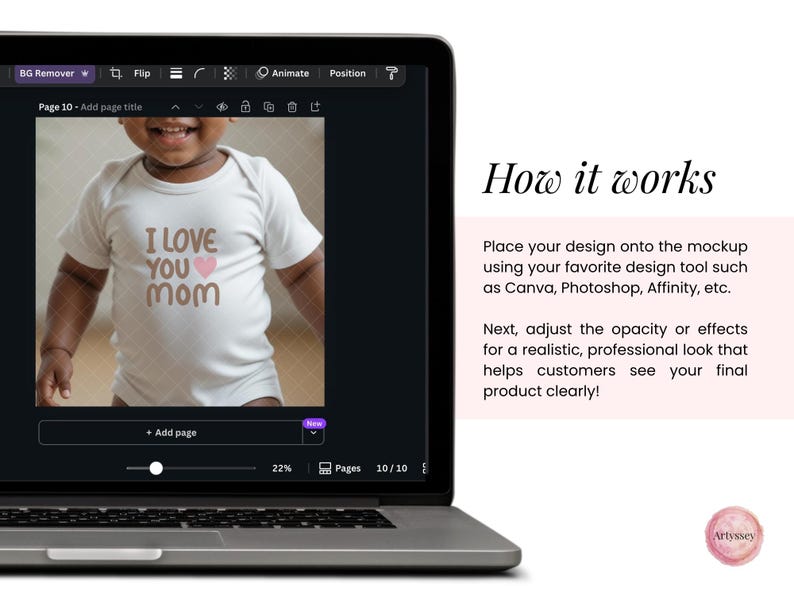Click the 22% zoom level
The image size is (794, 596).
click(282, 468)
